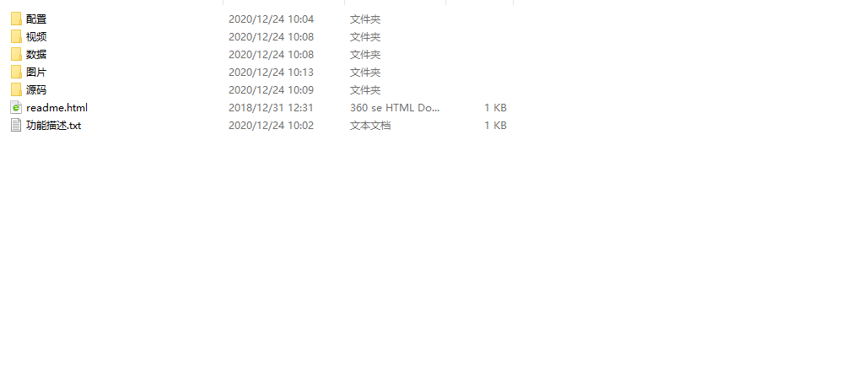Click the 功能描述.txt text document icon

(16, 125)
